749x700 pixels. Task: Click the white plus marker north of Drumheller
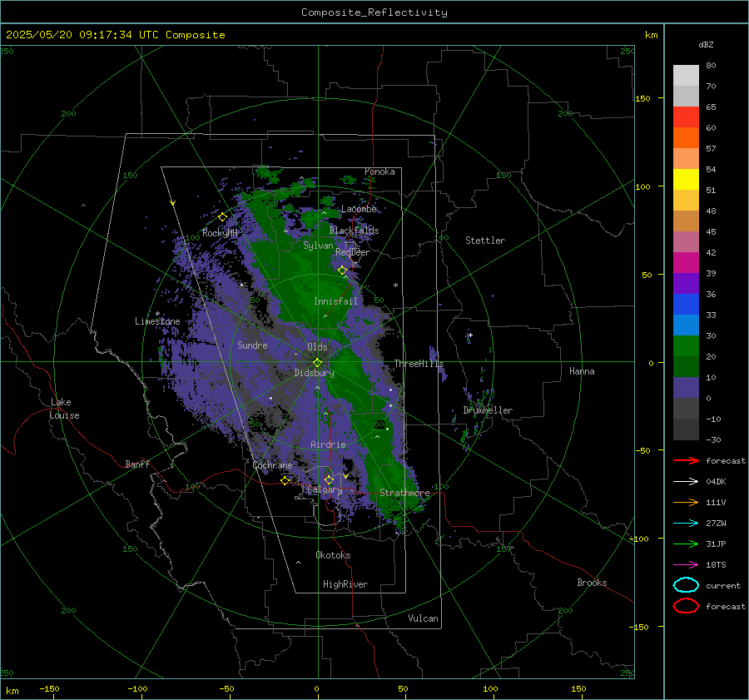pyautogui.click(x=470, y=335)
